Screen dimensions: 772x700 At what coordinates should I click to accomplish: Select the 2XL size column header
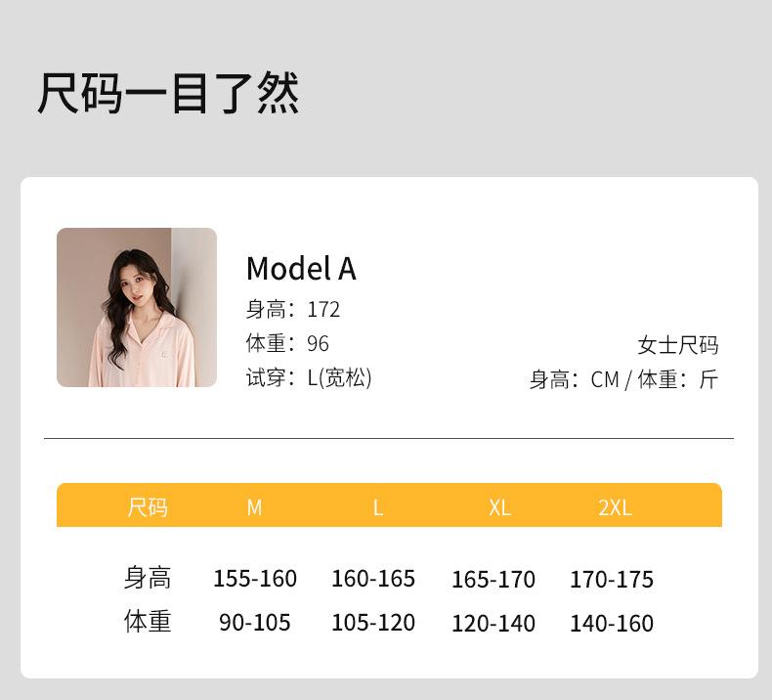pyautogui.click(x=615, y=507)
